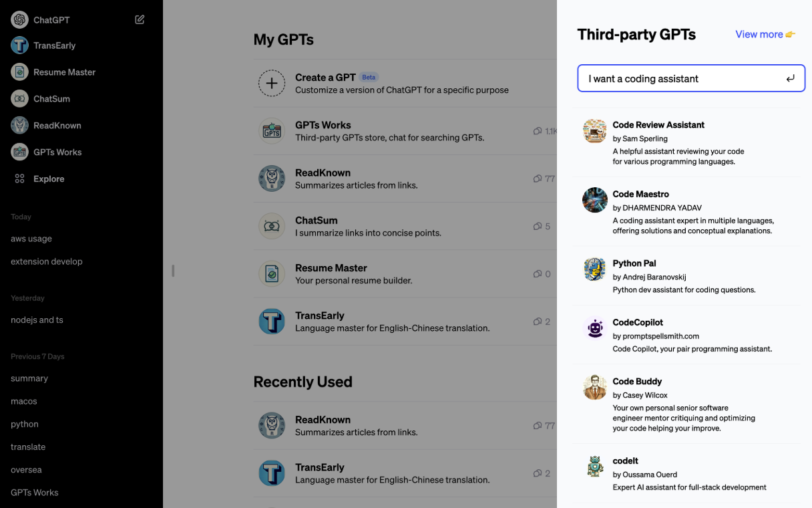Click Code Buddy avatar
The width and height of the screenshot is (812, 508).
pyautogui.click(x=594, y=387)
